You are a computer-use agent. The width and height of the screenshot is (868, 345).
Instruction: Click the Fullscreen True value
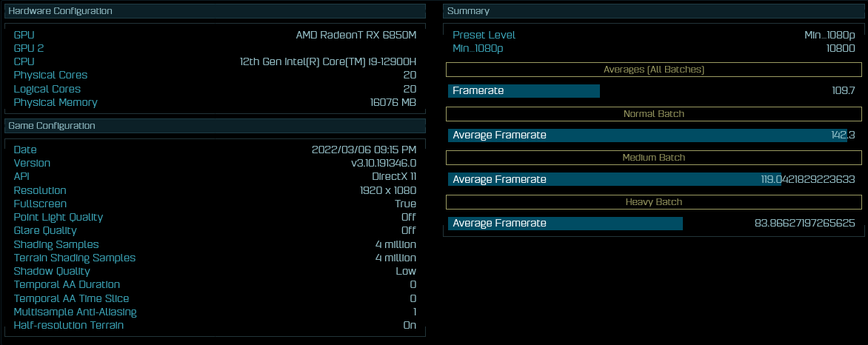click(x=405, y=204)
